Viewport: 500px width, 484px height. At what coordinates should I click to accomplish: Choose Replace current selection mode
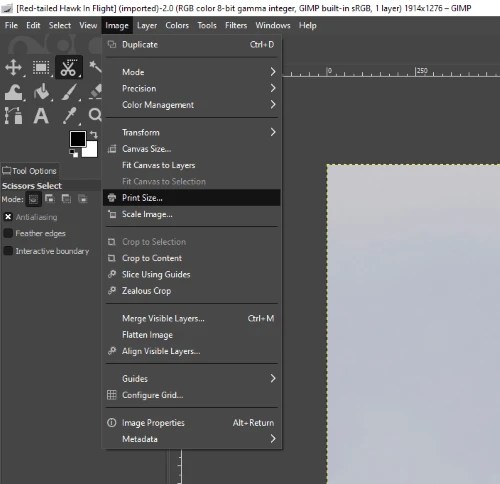pyautogui.click(x=33, y=199)
